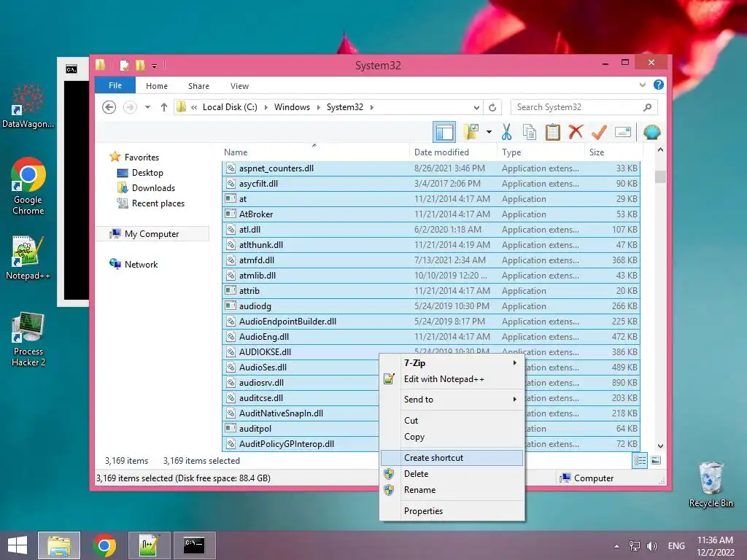
Task: Choose Delete in the context menu
Action: point(452,474)
